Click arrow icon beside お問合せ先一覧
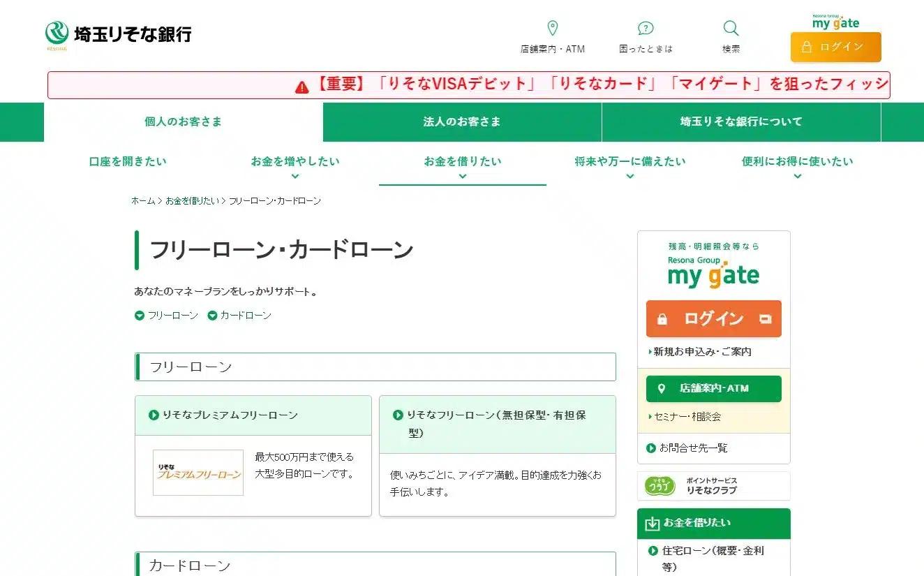 [x=651, y=448]
